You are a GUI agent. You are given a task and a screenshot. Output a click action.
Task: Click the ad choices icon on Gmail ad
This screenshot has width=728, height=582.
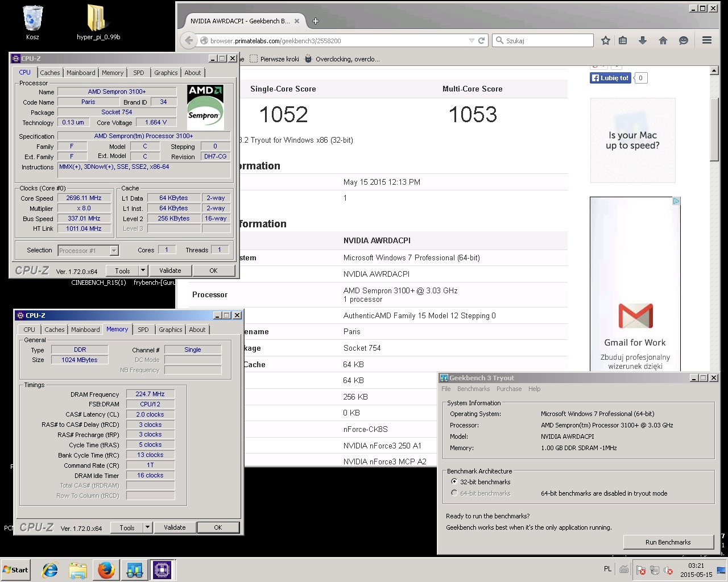676,201
